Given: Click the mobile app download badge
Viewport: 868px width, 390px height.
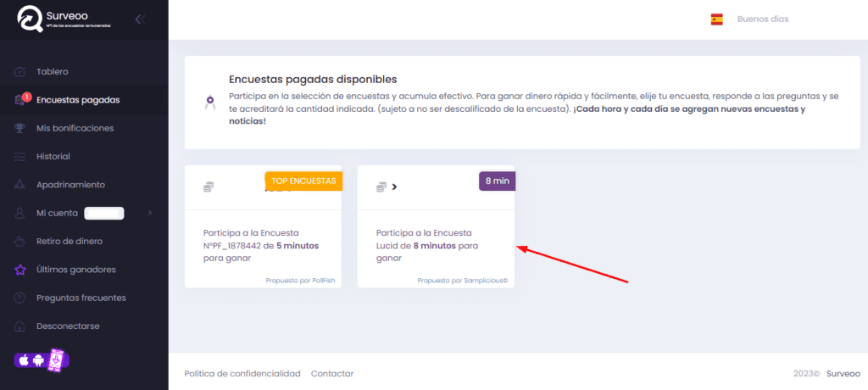Looking at the screenshot, I should point(42,359).
